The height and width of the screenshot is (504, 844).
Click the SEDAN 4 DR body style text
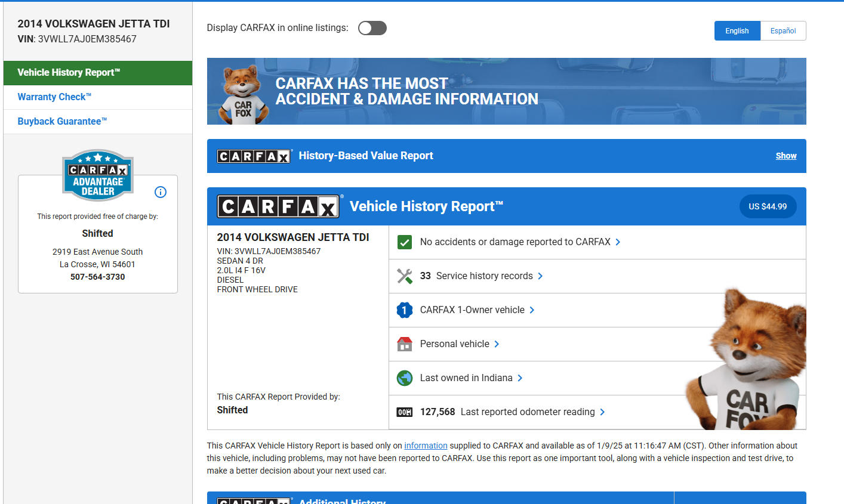240,261
